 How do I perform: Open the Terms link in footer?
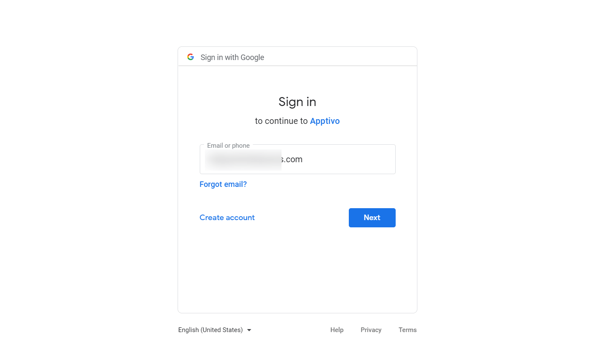click(408, 330)
